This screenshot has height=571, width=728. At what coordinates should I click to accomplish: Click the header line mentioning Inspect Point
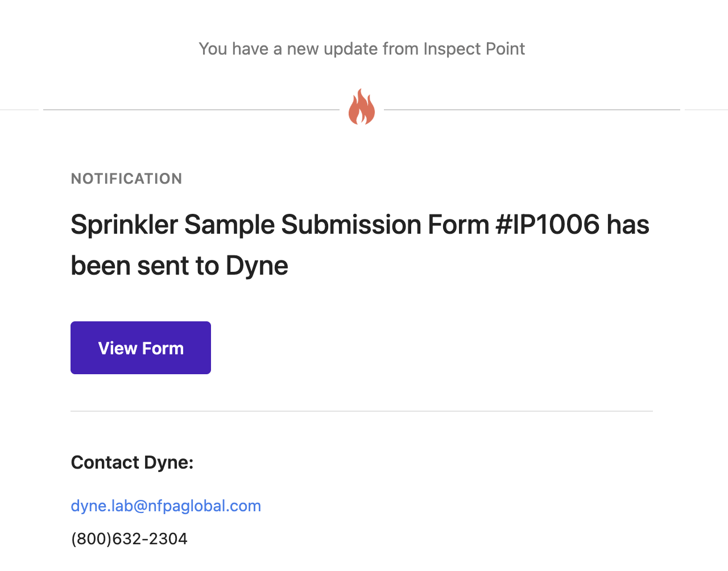pyautogui.click(x=362, y=49)
